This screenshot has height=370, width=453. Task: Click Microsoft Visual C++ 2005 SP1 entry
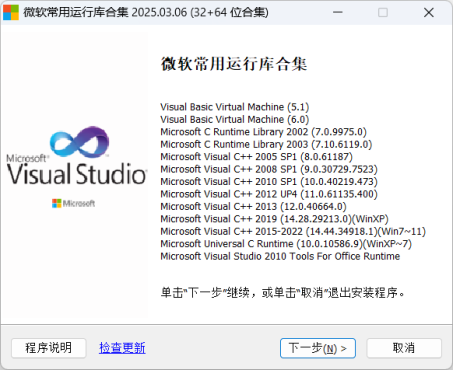point(256,157)
